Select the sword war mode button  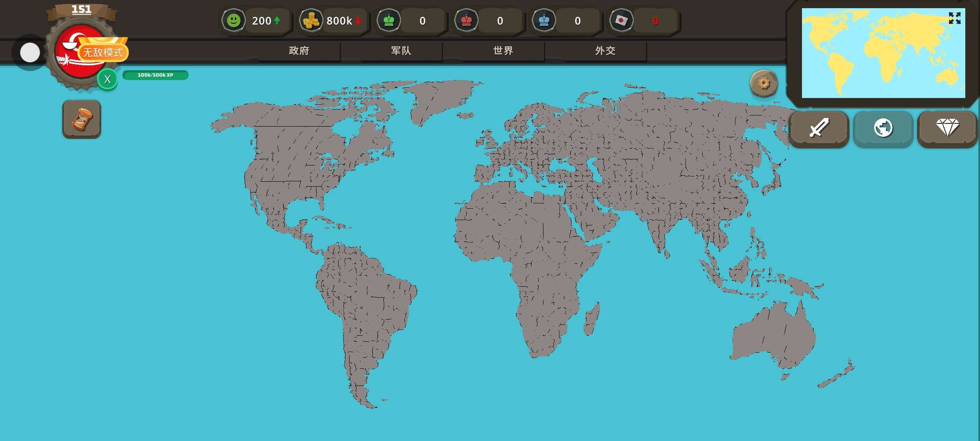819,128
